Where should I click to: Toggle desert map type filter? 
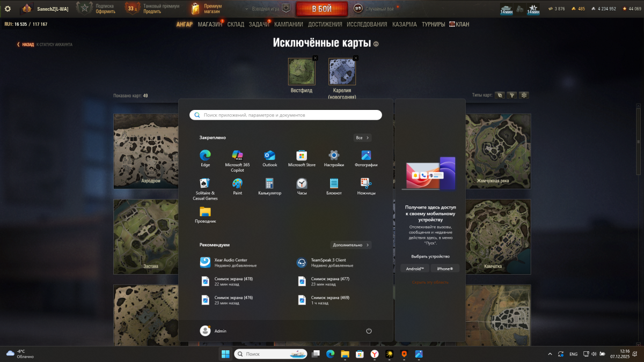click(512, 95)
